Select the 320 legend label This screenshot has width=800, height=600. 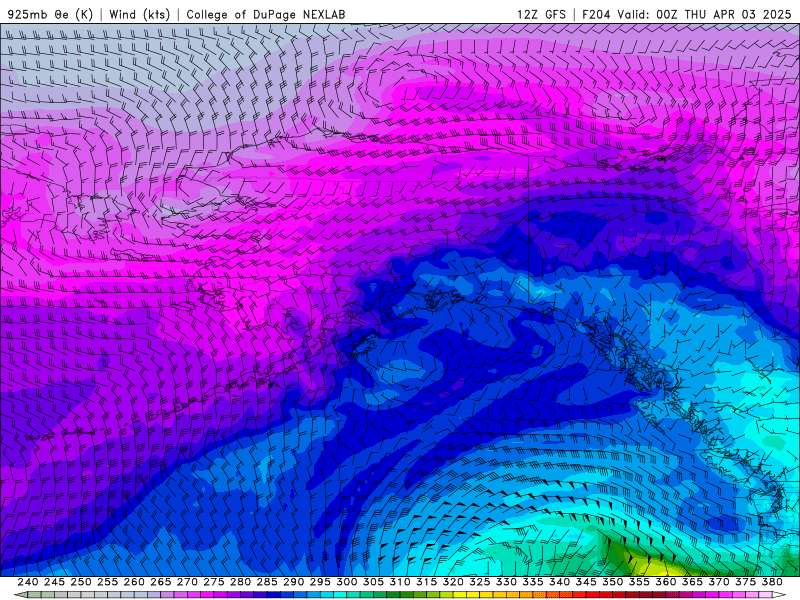coord(453,582)
